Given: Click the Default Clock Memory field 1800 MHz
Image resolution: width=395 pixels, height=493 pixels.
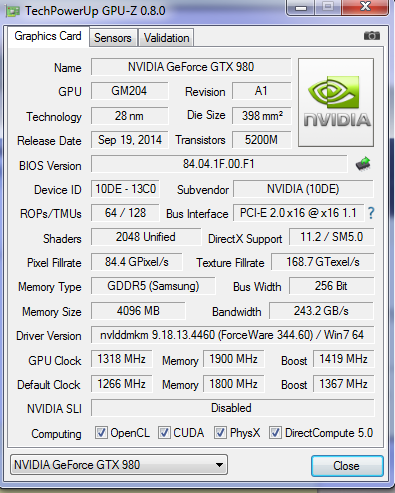Looking at the screenshot, I should point(233,384).
